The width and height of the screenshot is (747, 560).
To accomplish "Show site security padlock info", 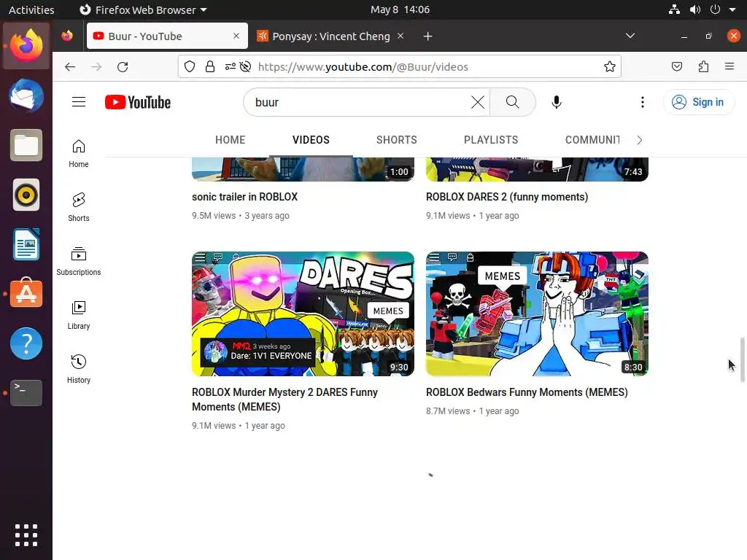I will pos(210,66).
